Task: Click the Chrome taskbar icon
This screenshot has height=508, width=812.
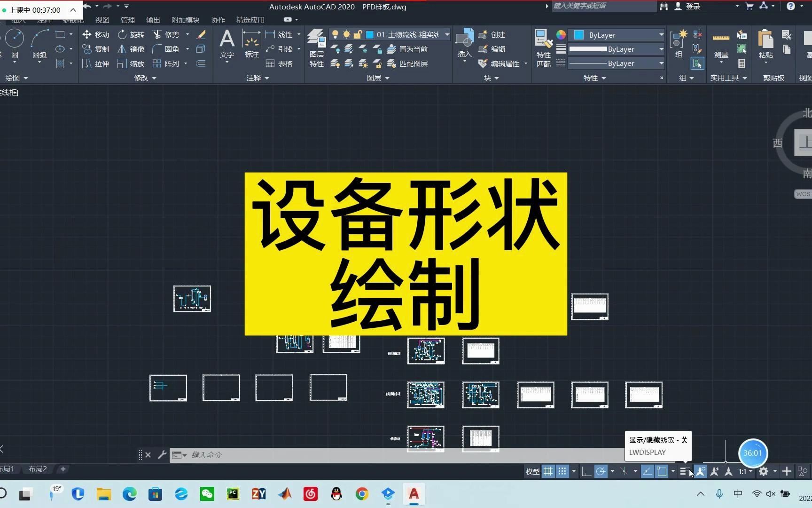Action: [362, 494]
